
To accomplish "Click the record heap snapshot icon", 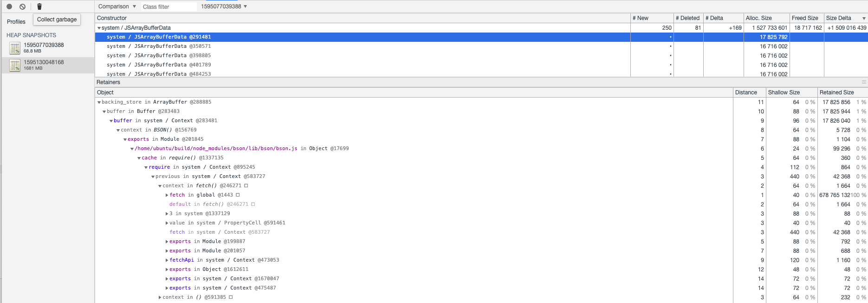I will 9,7.
